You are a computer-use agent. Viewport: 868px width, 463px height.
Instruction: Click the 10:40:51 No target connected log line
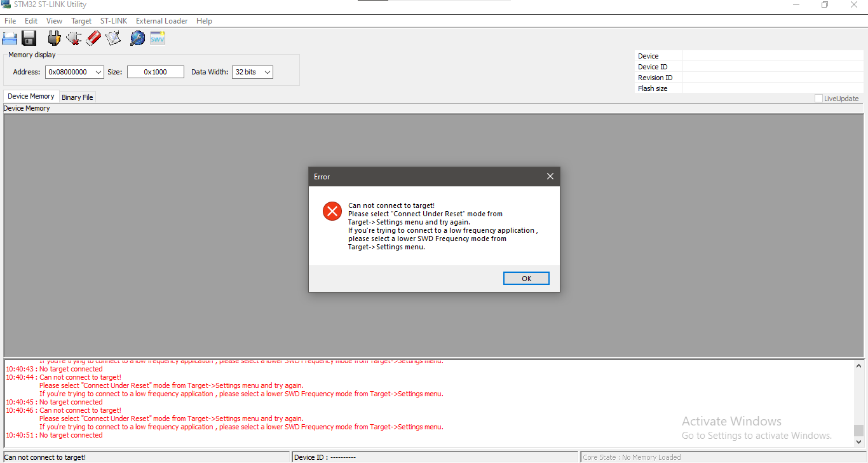[54, 436]
